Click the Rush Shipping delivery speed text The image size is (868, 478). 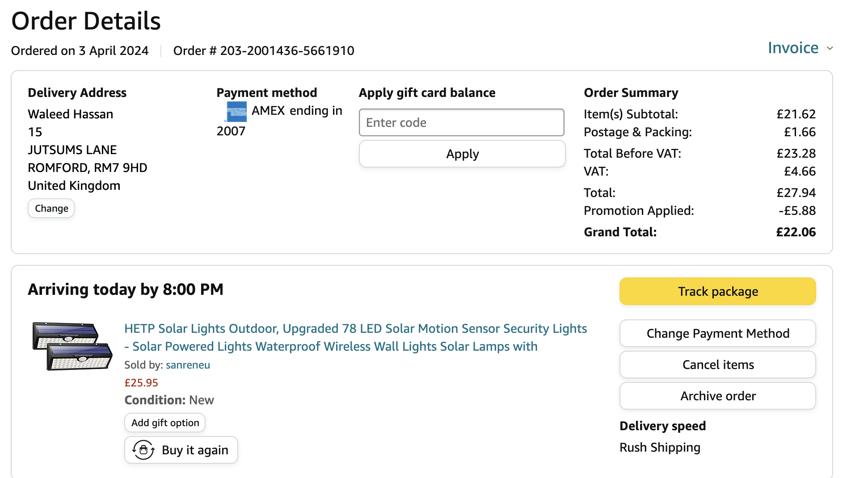point(660,448)
